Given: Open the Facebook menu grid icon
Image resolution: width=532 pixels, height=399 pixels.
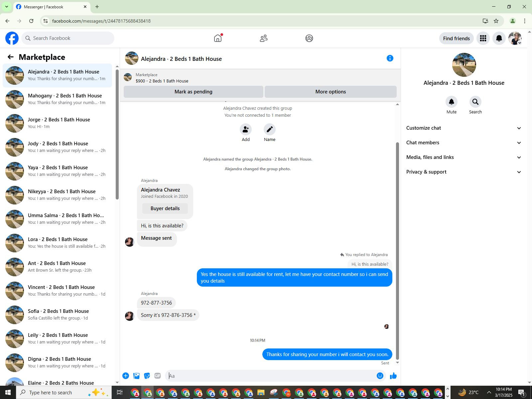Looking at the screenshot, I should 483,38.
